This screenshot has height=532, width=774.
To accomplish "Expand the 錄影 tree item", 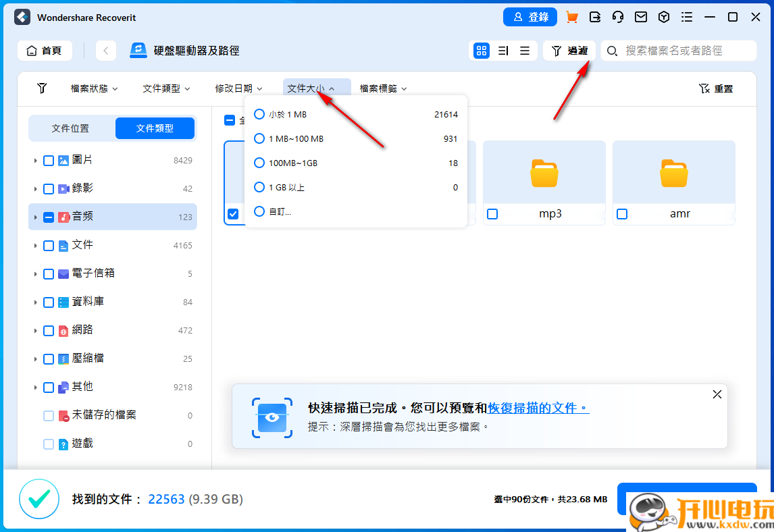I will point(35,188).
